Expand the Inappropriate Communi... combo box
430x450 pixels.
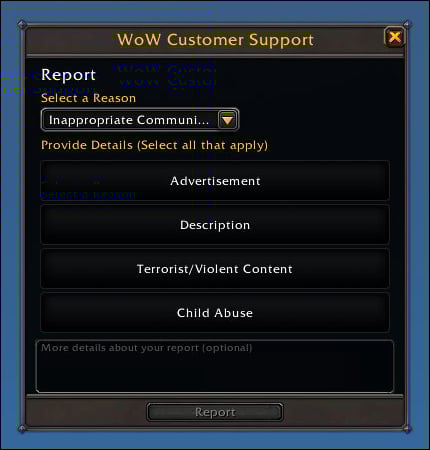point(140,120)
